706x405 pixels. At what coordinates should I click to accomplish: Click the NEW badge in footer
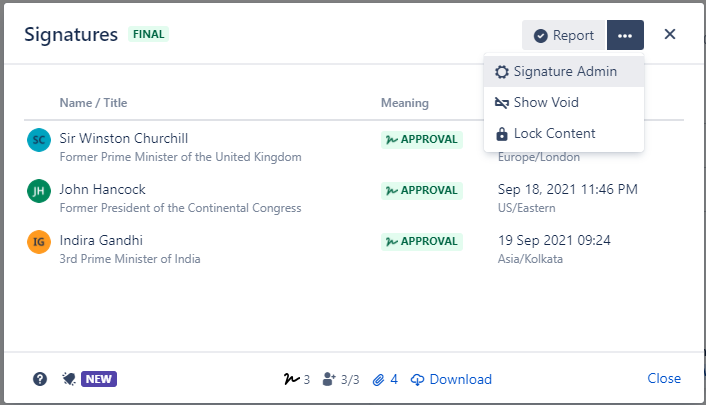tap(99, 379)
